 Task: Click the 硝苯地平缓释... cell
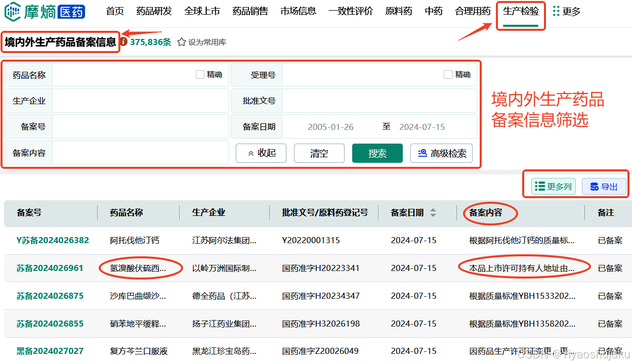coord(138,324)
